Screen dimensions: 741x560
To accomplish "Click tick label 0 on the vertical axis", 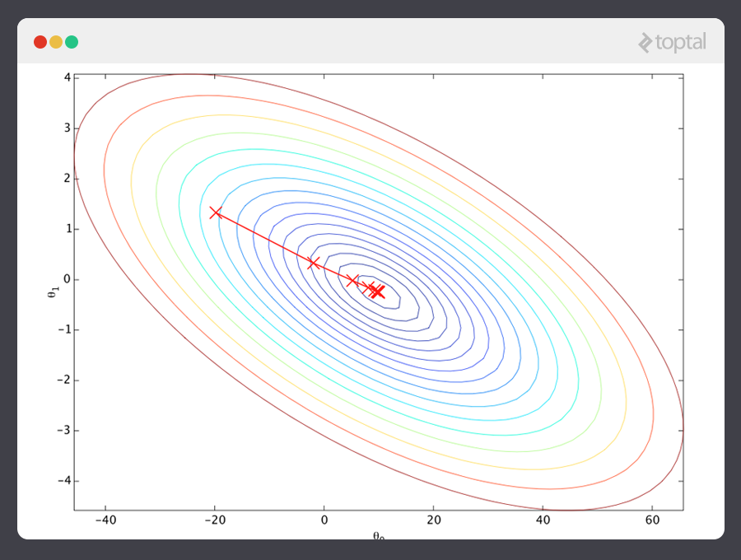I will coord(68,279).
